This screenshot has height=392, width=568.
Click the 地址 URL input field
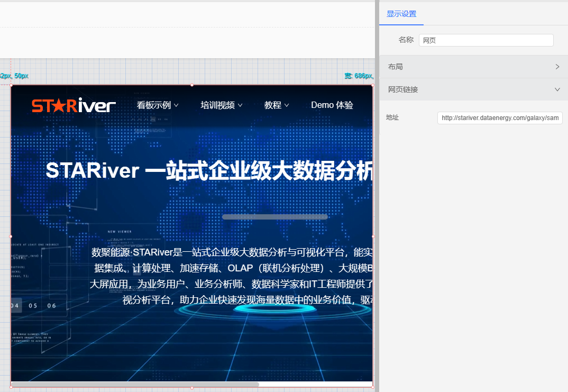(x=500, y=118)
